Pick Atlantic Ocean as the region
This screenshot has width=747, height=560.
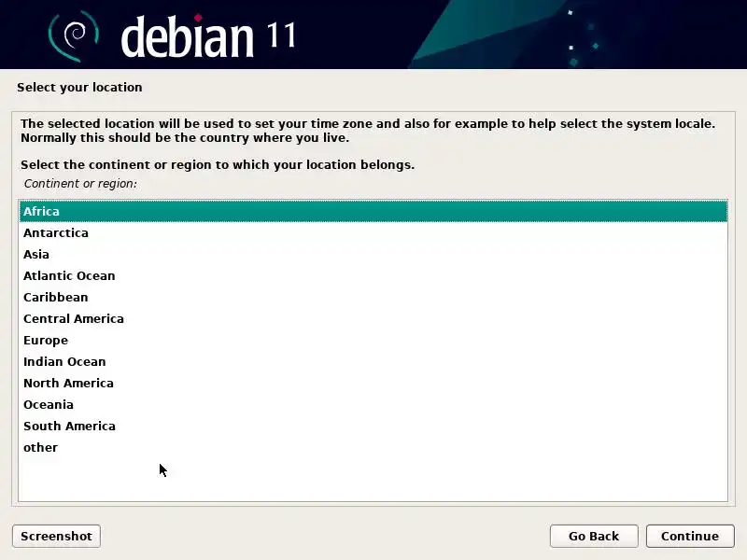[373, 275]
